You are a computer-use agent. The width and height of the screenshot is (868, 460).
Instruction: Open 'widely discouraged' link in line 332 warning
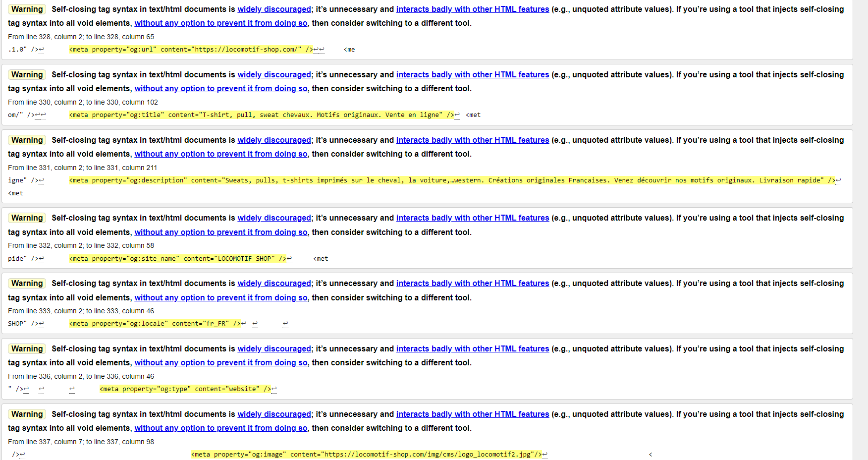(274, 218)
